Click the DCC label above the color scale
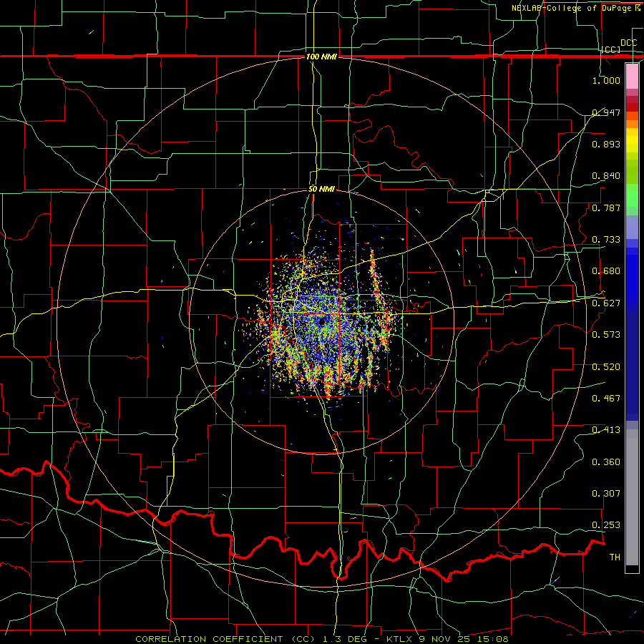Viewport: 644px width, 644px height. [628, 43]
